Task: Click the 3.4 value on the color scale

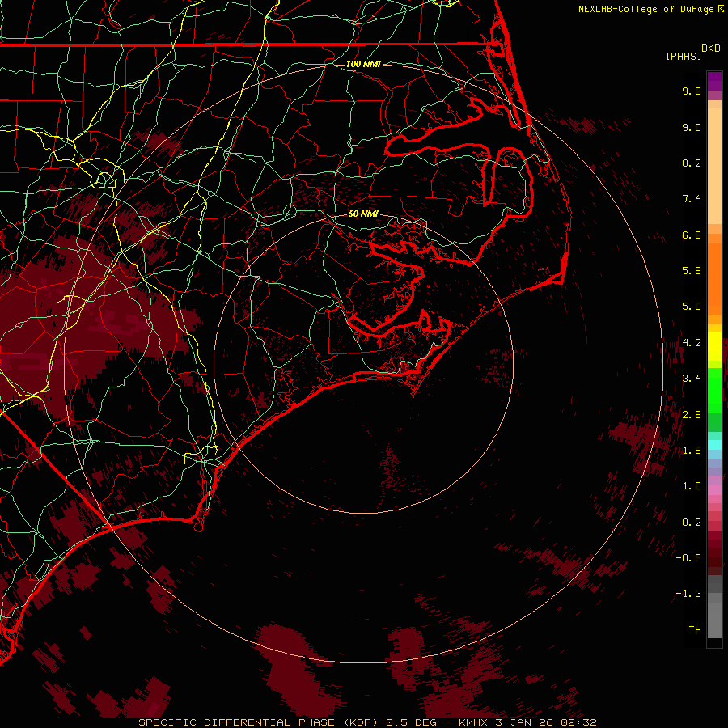Action: 692,379
